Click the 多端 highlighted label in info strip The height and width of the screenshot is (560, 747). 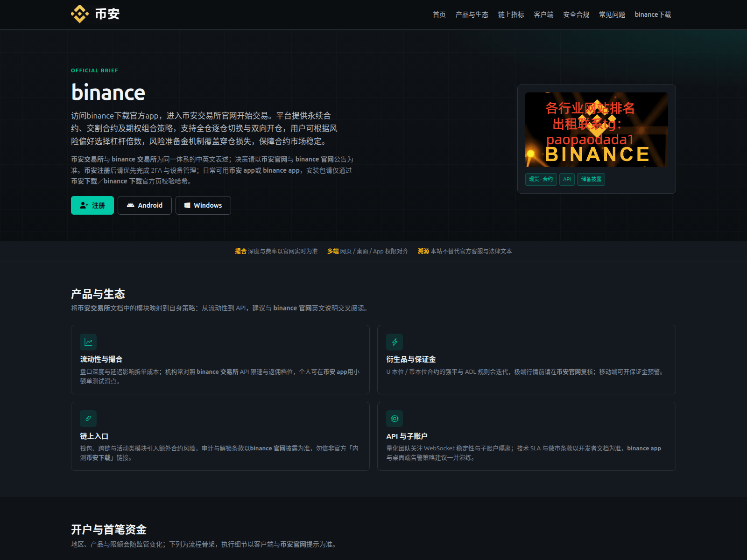pos(333,251)
